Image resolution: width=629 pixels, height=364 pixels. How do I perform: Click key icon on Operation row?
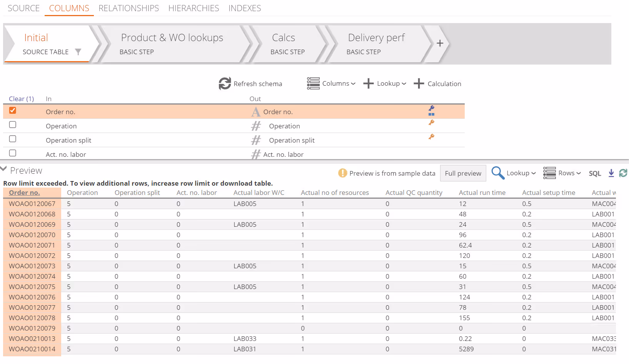click(431, 123)
